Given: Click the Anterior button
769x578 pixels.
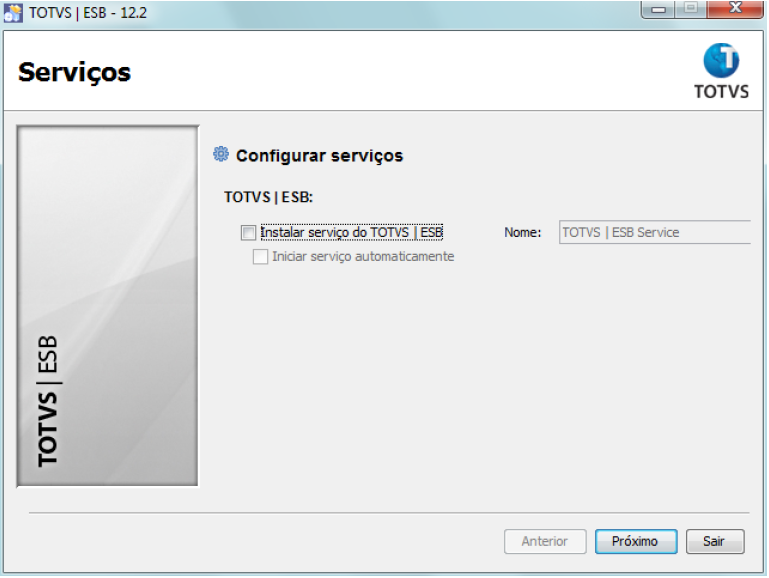Looking at the screenshot, I should click(x=545, y=541).
